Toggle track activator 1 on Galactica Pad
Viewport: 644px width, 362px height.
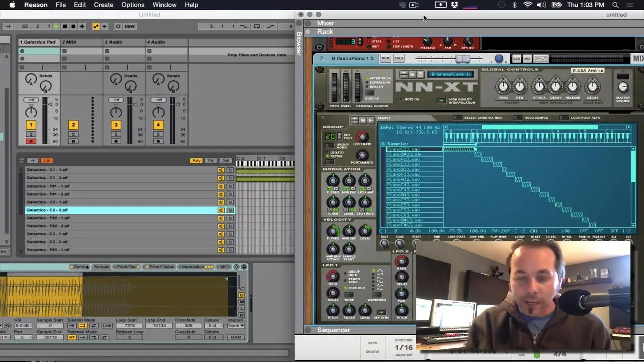point(31,125)
